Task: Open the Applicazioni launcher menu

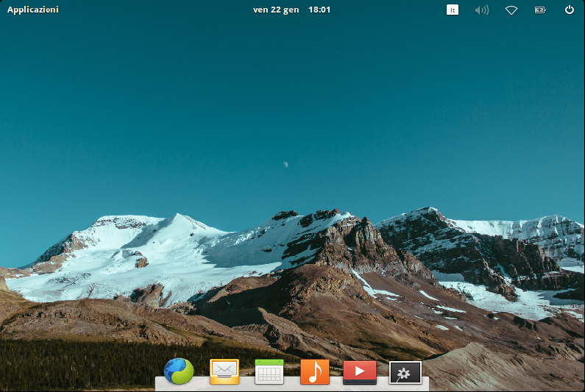Action: coord(33,10)
